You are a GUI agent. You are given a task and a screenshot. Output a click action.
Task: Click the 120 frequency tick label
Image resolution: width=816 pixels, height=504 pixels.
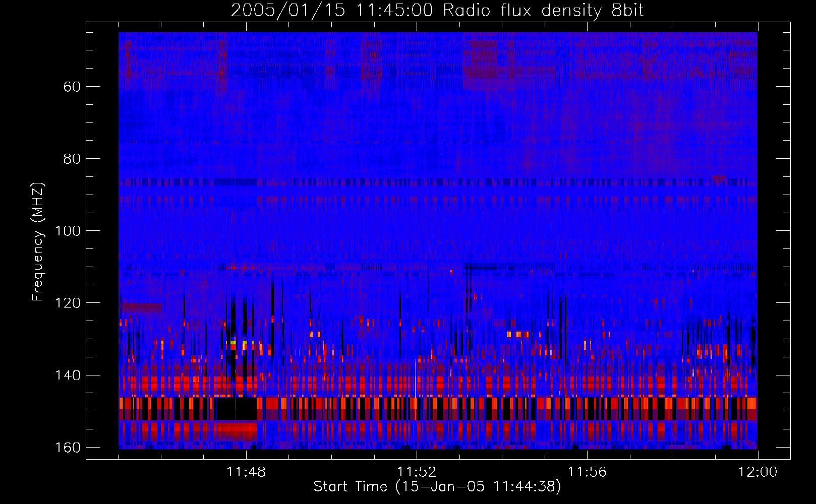pyautogui.click(x=68, y=303)
